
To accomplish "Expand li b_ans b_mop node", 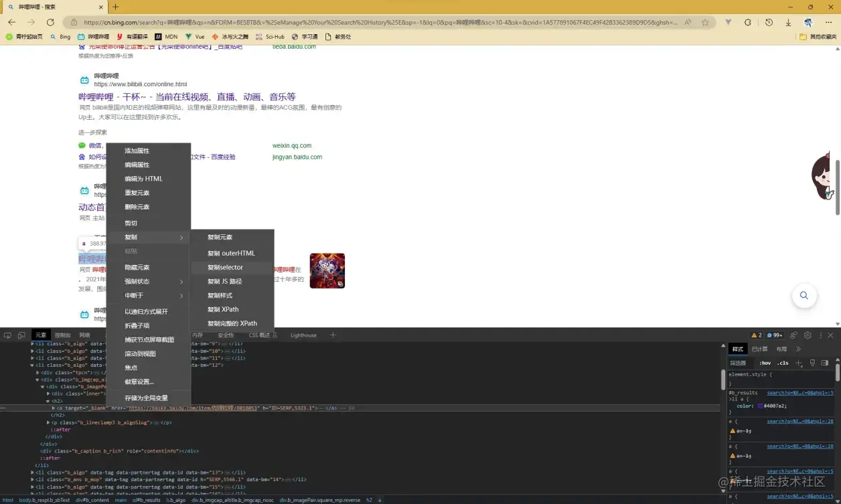I will pos(33,479).
